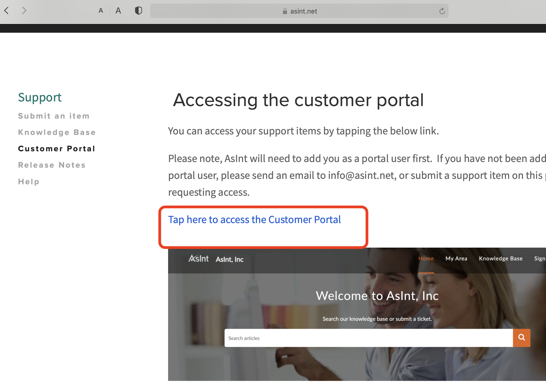Go to Submit an item

coord(54,116)
